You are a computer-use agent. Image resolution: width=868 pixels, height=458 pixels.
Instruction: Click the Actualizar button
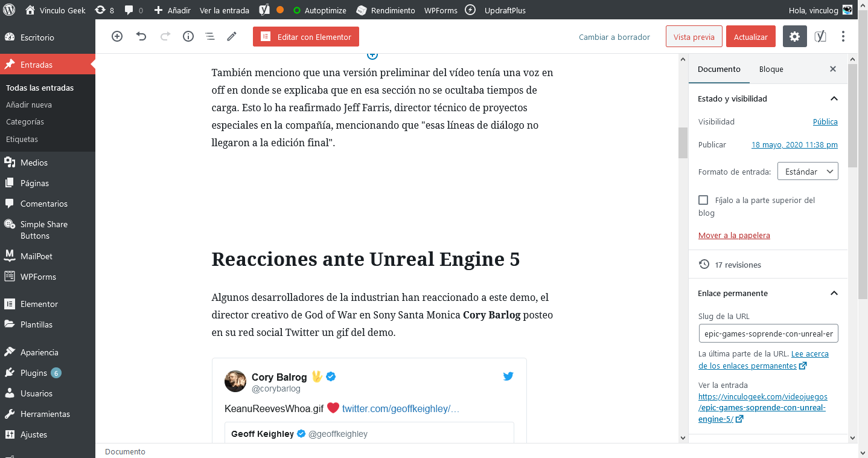pyautogui.click(x=750, y=37)
